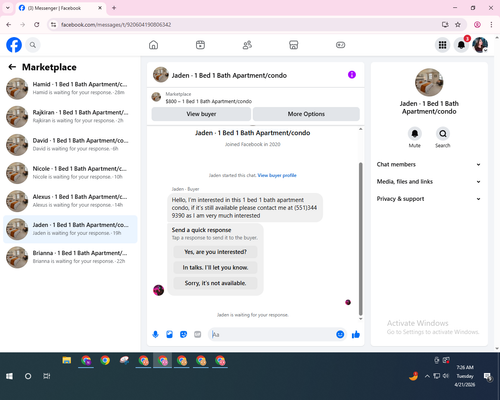Open conversation info purple icon
Screen dimensions: 500x400
352,75
